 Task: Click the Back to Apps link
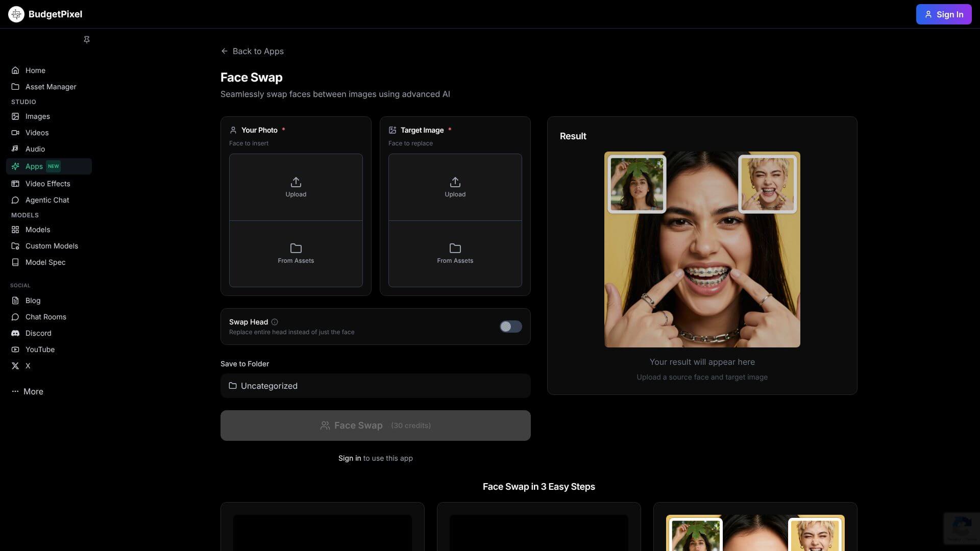[x=252, y=51]
